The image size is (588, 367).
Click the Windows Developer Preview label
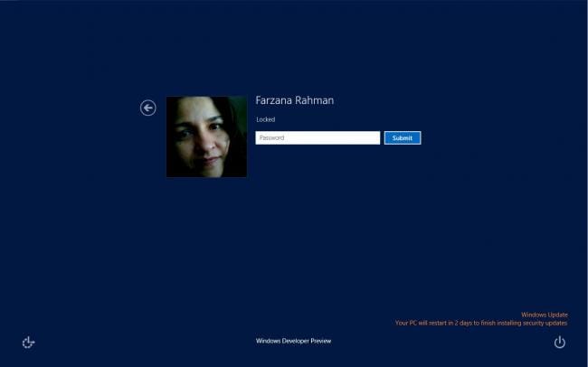click(294, 341)
